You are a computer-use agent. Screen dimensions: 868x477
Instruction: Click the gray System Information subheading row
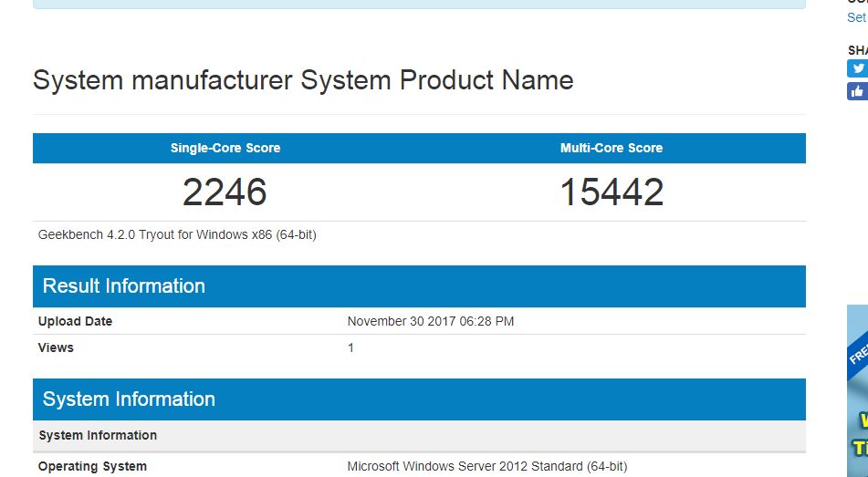click(x=98, y=435)
